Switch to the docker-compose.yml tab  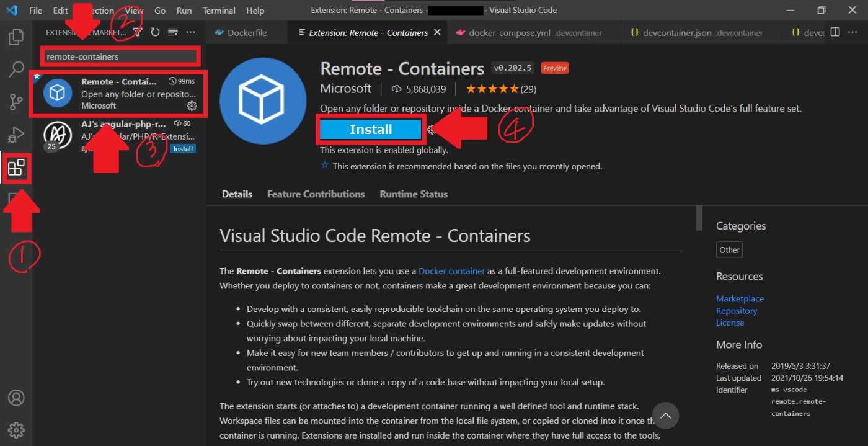(533, 32)
